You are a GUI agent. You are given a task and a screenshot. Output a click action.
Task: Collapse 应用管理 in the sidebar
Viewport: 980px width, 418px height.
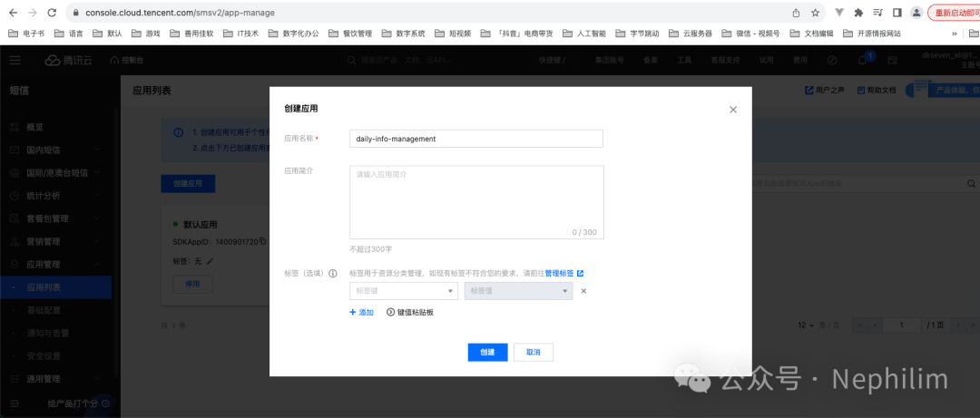tap(56, 264)
